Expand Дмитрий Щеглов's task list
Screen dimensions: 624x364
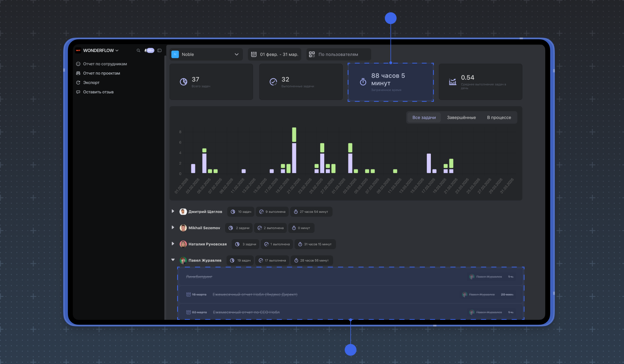tap(173, 211)
